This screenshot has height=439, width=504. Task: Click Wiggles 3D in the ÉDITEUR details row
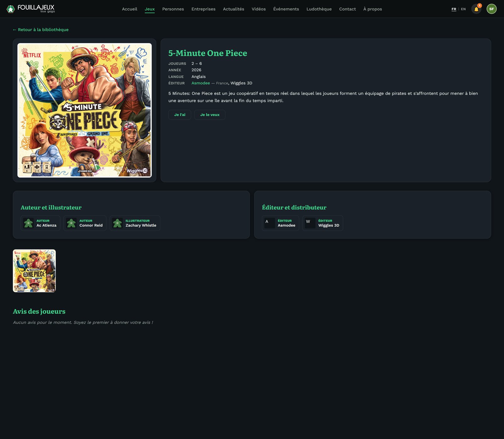point(241,83)
